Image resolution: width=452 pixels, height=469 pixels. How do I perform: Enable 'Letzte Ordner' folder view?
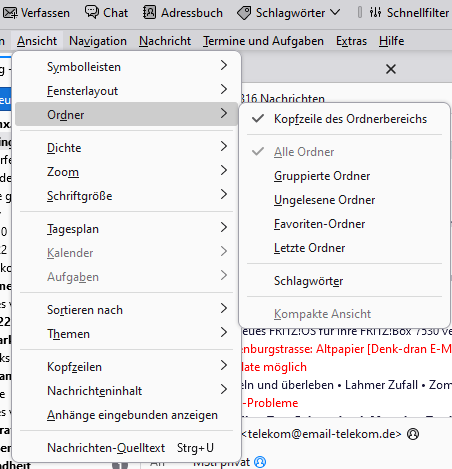coord(345,248)
